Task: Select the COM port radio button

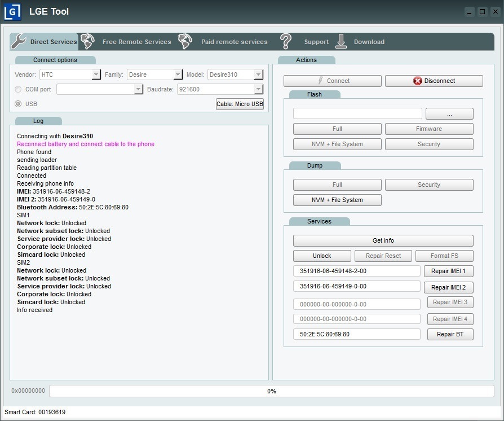Action: tap(17, 89)
